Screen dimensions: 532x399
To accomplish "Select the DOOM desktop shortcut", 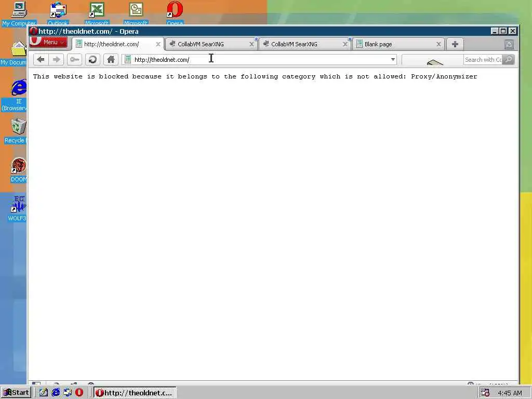I will coord(18,170).
